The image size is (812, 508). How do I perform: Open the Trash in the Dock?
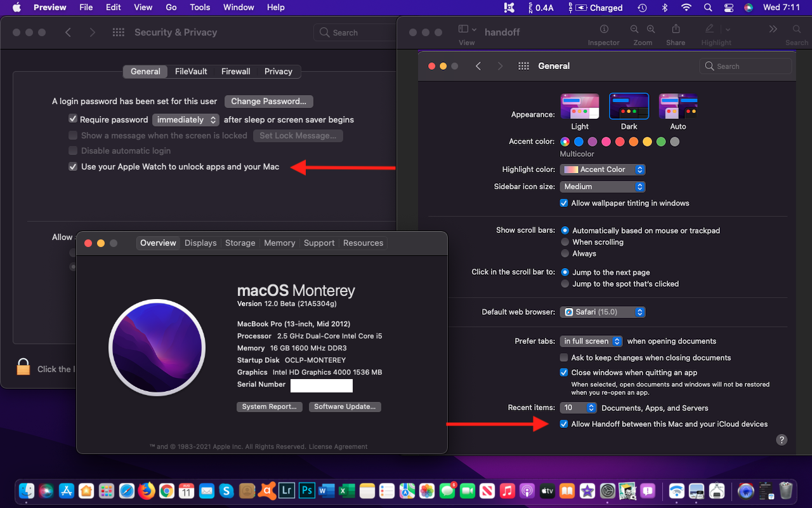(x=786, y=491)
